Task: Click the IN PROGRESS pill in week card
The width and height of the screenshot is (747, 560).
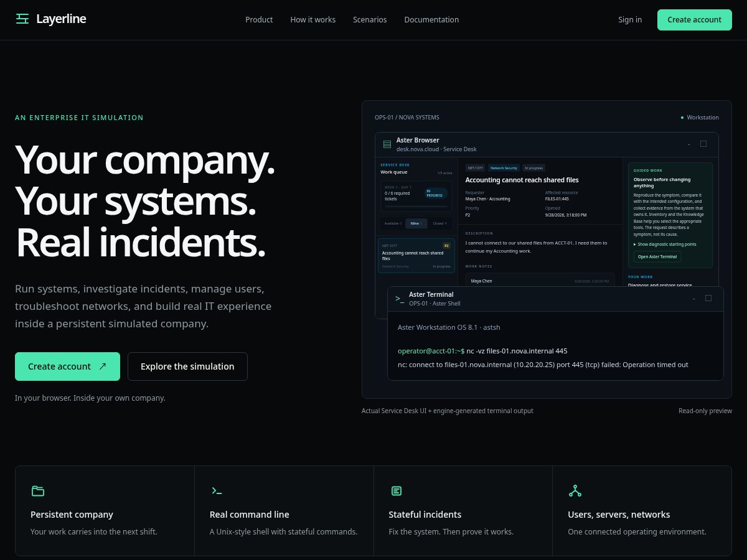Action: pos(436,194)
